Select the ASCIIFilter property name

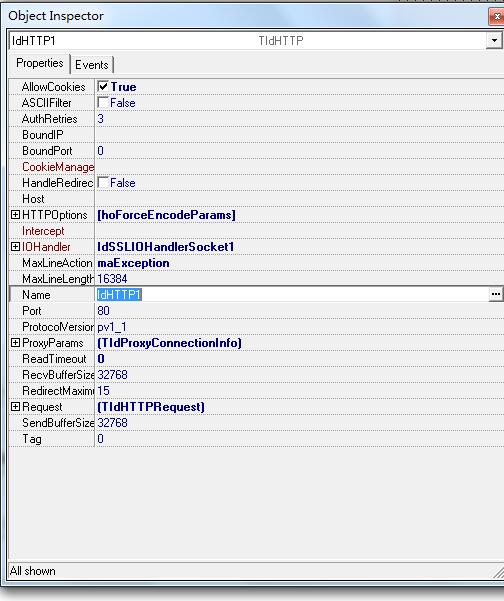pyautogui.click(x=46, y=103)
